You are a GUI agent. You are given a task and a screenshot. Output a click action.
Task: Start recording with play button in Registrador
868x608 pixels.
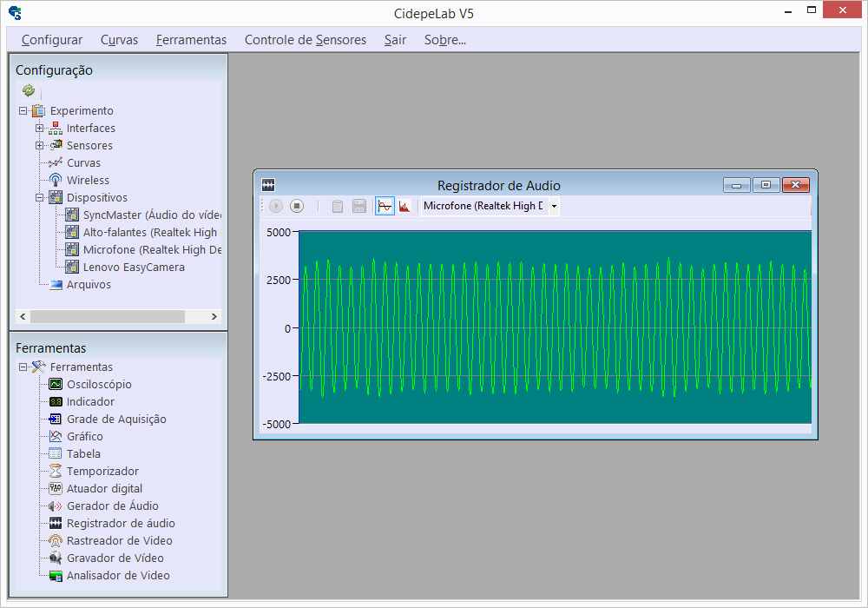pyautogui.click(x=276, y=206)
